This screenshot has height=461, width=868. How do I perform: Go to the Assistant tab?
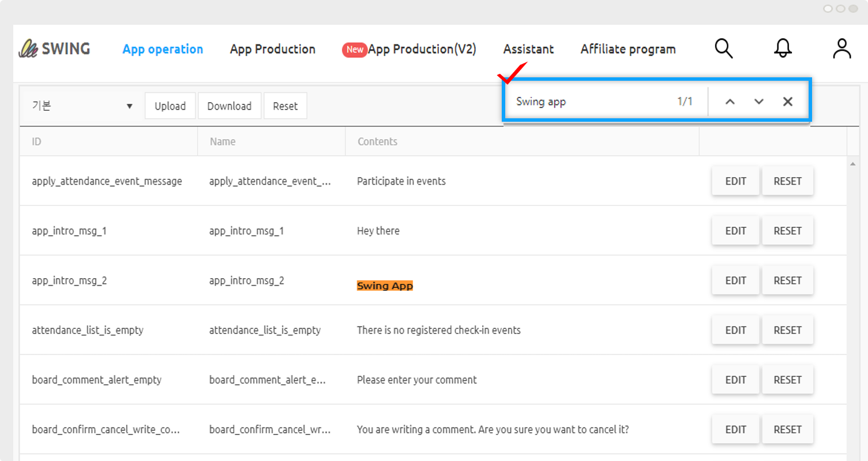pos(528,50)
